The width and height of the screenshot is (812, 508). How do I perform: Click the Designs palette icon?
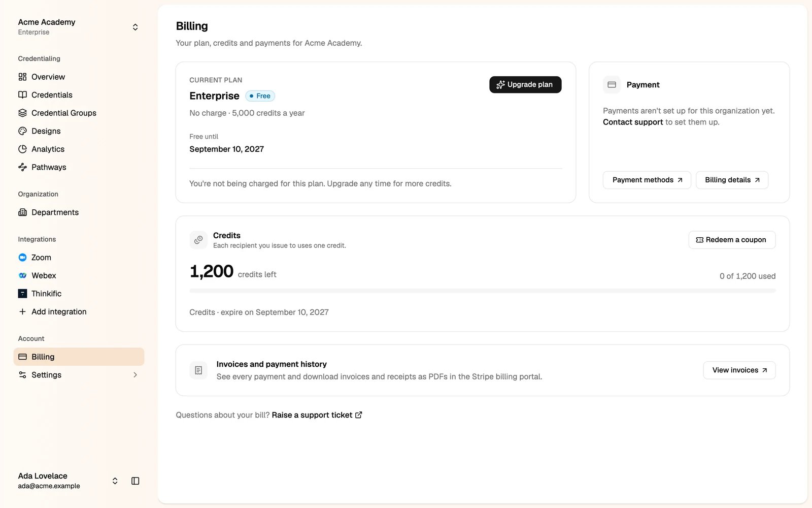pos(22,131)
